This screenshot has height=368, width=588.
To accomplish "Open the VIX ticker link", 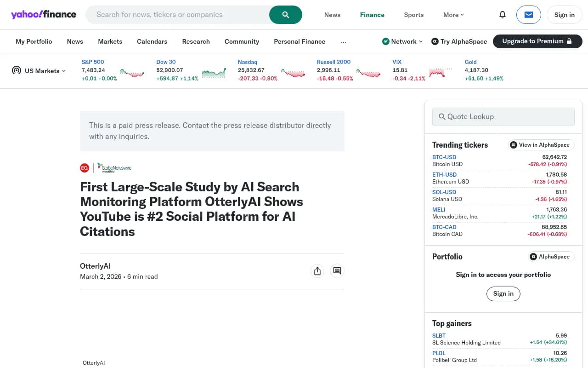I will click(x=397, y=62).
